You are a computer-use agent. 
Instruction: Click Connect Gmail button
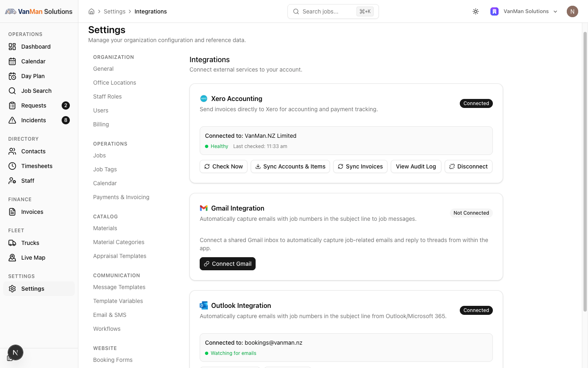point(227,264)
